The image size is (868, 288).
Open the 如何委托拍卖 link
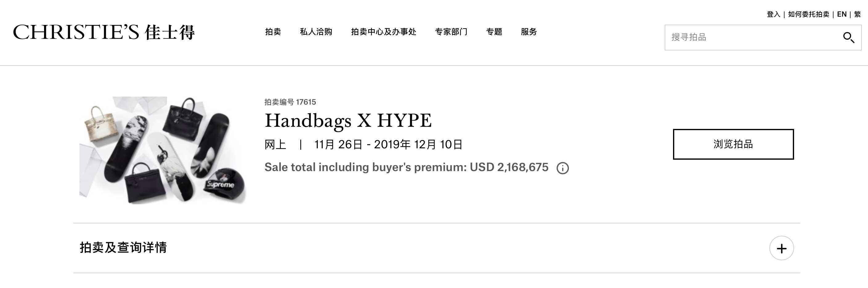click(x=808, y=14)
